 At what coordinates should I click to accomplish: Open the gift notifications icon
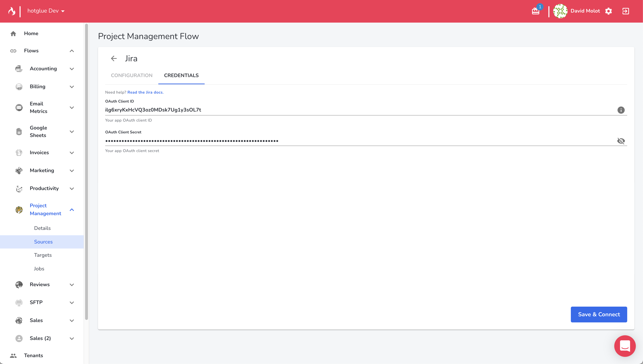pyautogui.click(x=535, y=11)
